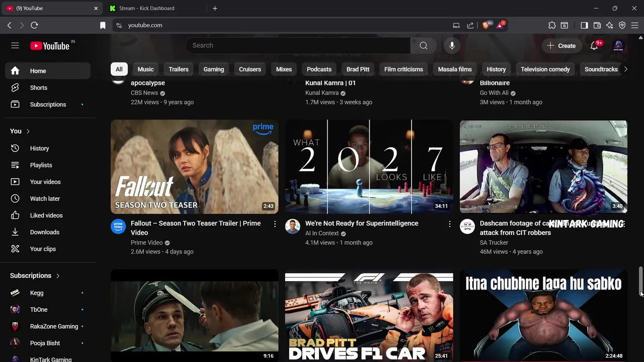Open Shorts in sidebar
Screen dimensions: 644x362
point(48,87)
